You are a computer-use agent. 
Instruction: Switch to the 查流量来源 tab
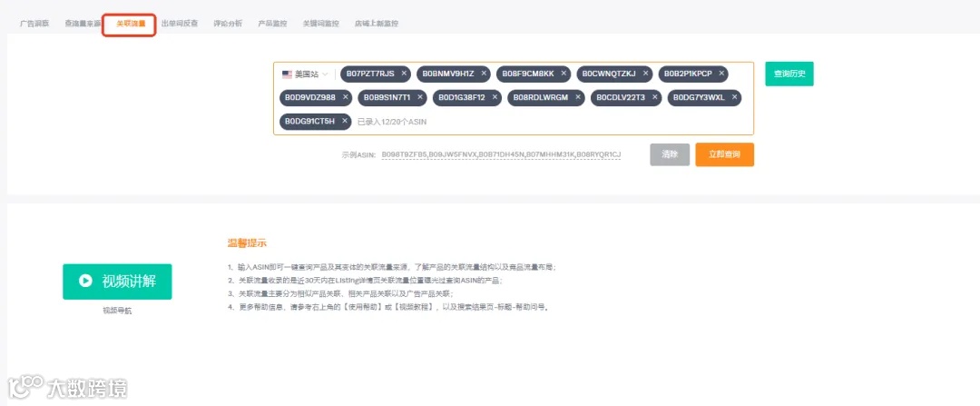tap(83, 24)
